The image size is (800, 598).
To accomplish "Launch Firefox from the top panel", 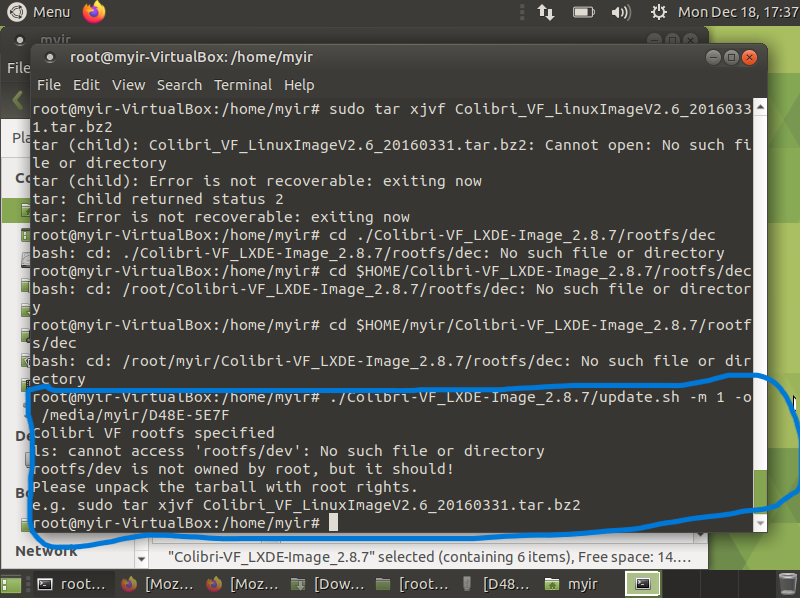I will click(94, 12).
